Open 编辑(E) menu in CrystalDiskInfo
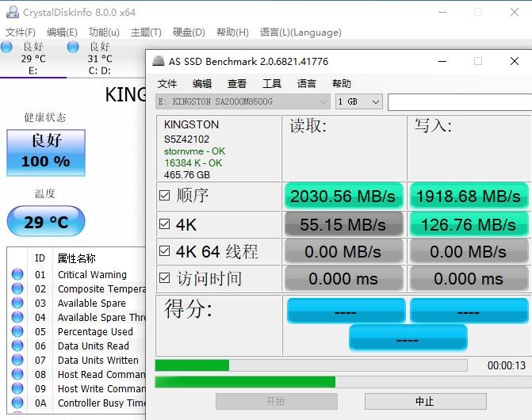This screenshot has height=420, width=532. (62, 32)
